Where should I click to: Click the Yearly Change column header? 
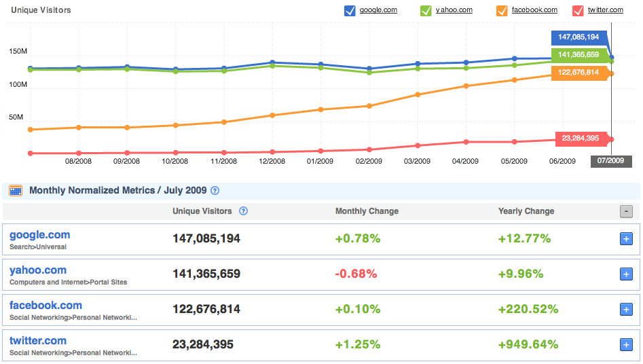pos(526,211)
